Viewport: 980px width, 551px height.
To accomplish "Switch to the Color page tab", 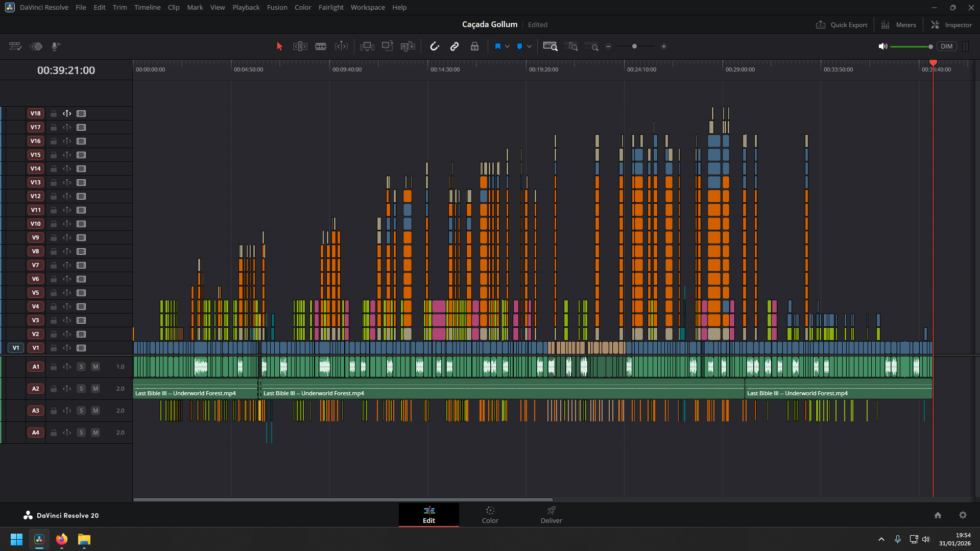I will pyautogui.click(x=490, y=515).
